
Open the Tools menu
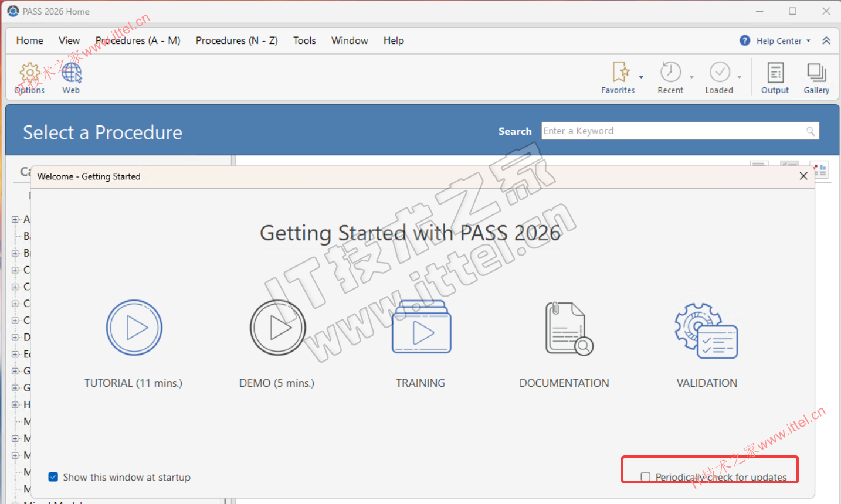304,40
